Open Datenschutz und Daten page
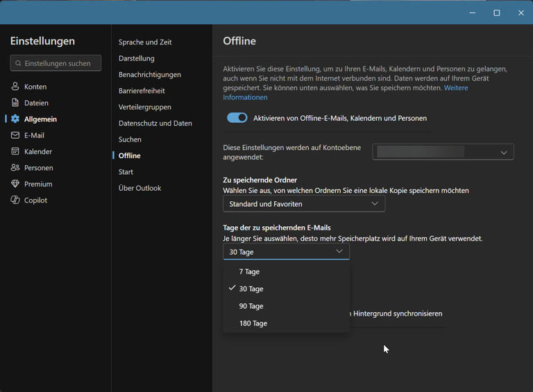This screenshot has height=392, width=533. point(155,123)
